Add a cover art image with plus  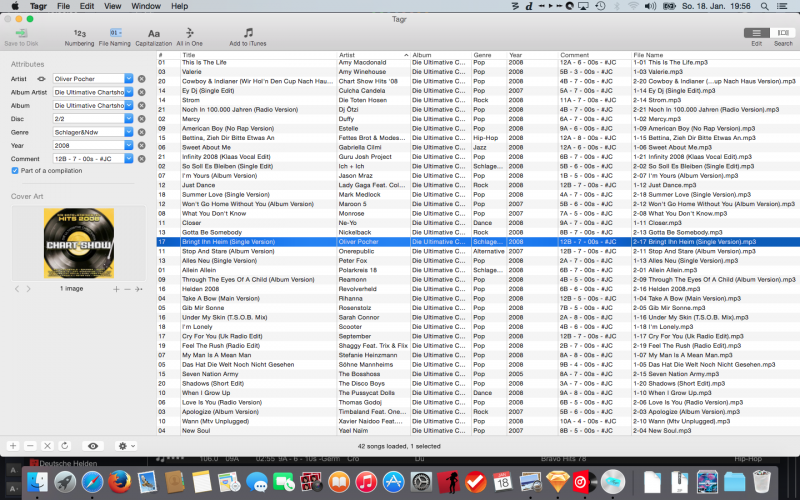tap(116, 289)
